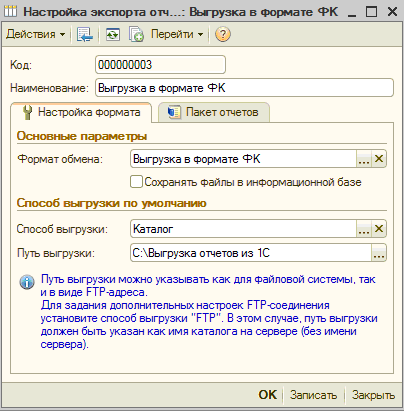Clear the Способ выгрузки field with X
Image resolution: width=404 pixels, height=411 pixels.
click(x=379, y=229)
